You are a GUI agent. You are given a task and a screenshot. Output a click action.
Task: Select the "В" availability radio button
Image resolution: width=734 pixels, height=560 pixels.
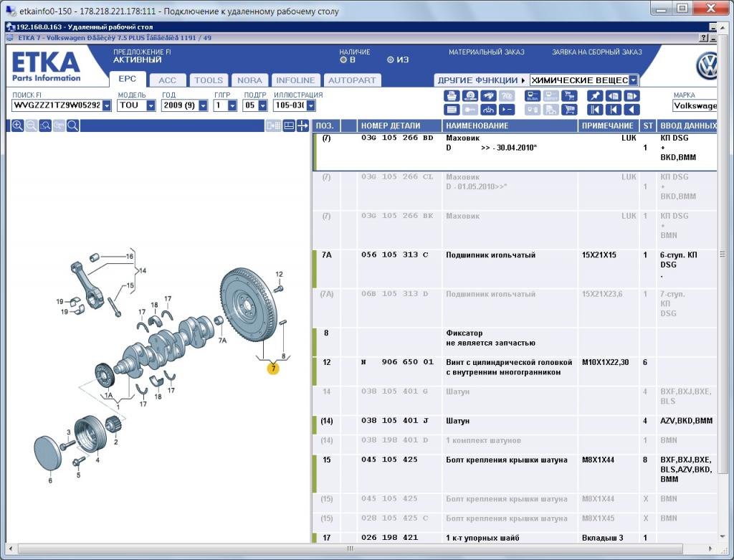(x=343, y=60)
